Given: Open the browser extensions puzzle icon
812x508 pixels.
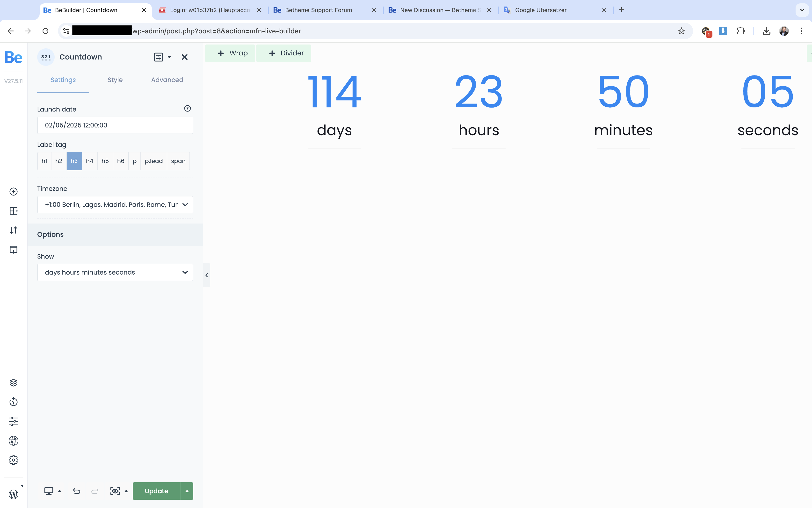Looking at the screenshot, I should click(x=740, y=31).
